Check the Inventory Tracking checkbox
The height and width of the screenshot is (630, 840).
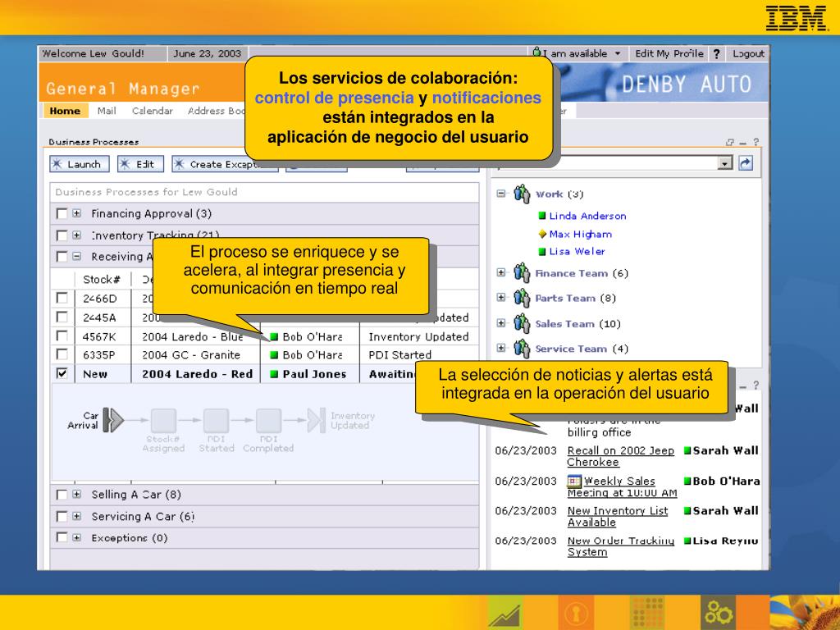pyautogui.click(x=62, y=235)
